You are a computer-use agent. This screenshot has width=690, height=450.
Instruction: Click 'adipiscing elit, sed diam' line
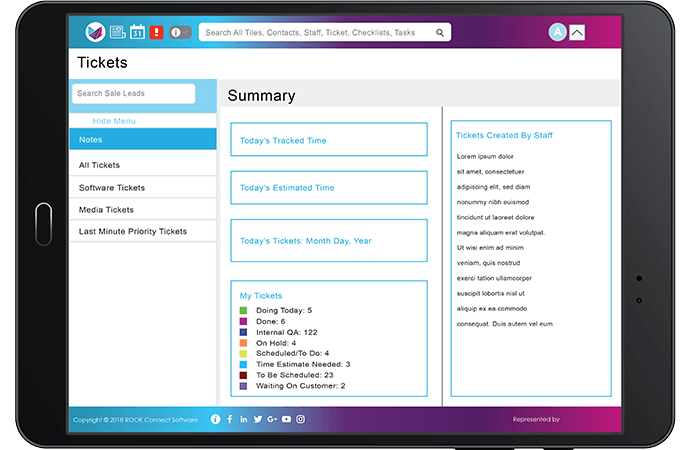tap(493, 187)
